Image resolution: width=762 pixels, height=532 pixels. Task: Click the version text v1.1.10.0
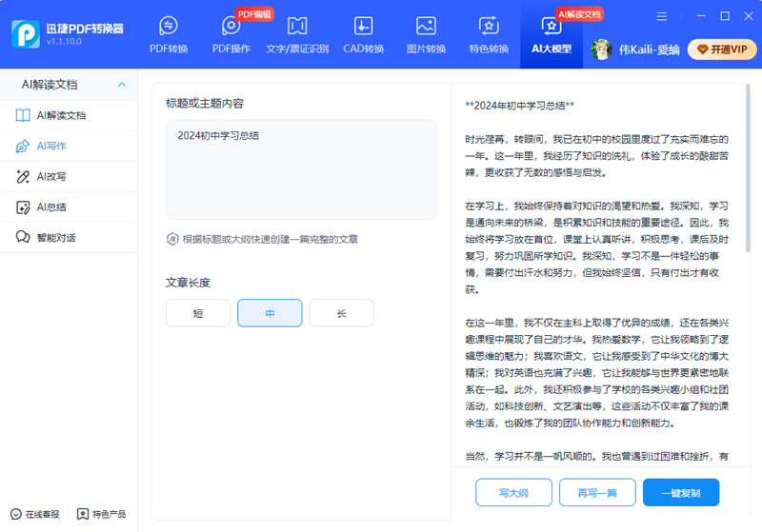[x=64, y=42]
